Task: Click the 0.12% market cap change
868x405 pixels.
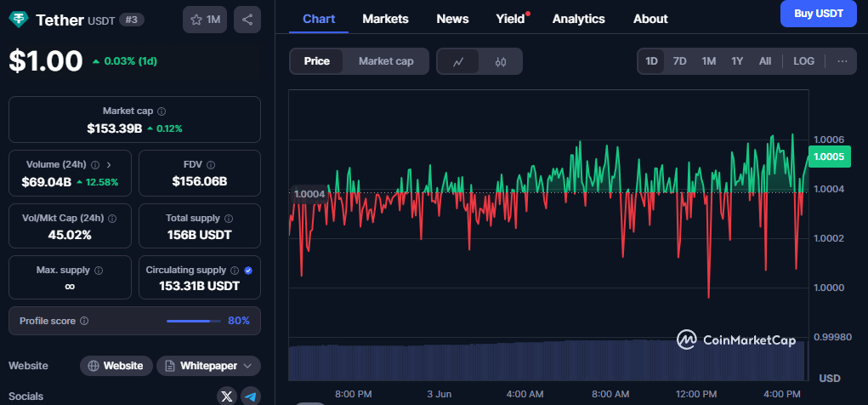Action: point(165,128)
